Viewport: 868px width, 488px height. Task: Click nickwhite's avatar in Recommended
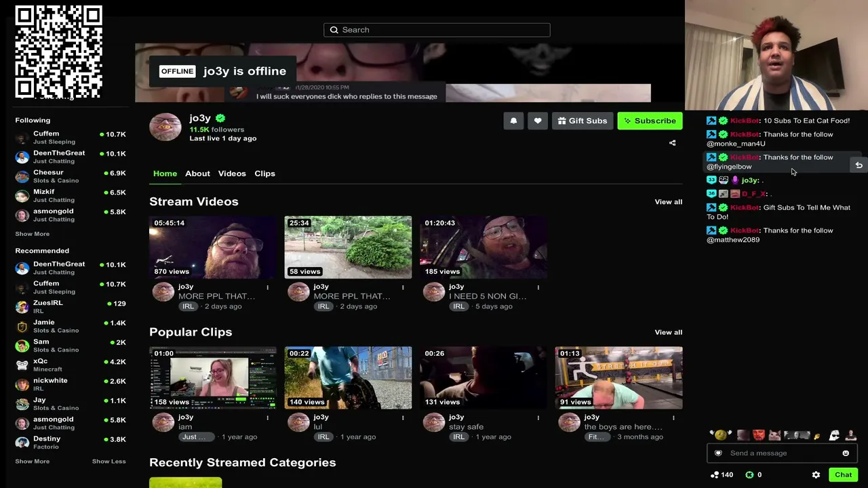tap(22, 385)
